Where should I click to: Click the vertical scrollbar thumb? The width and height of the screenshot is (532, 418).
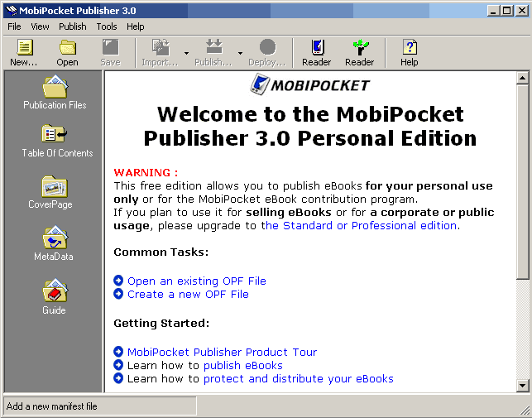(x=523, y=181)
